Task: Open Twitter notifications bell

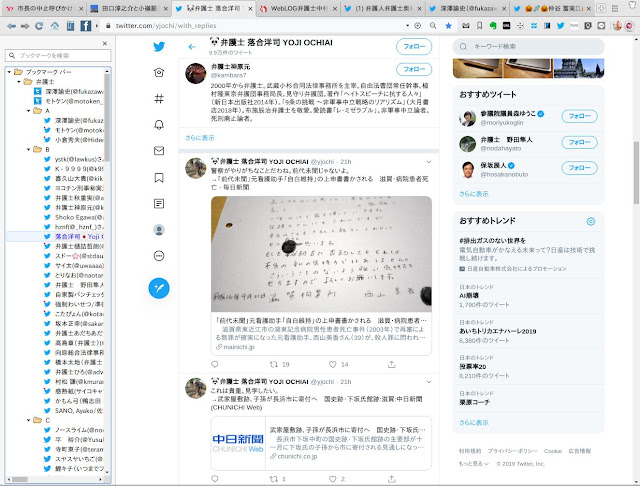Action: pos(159,125)
